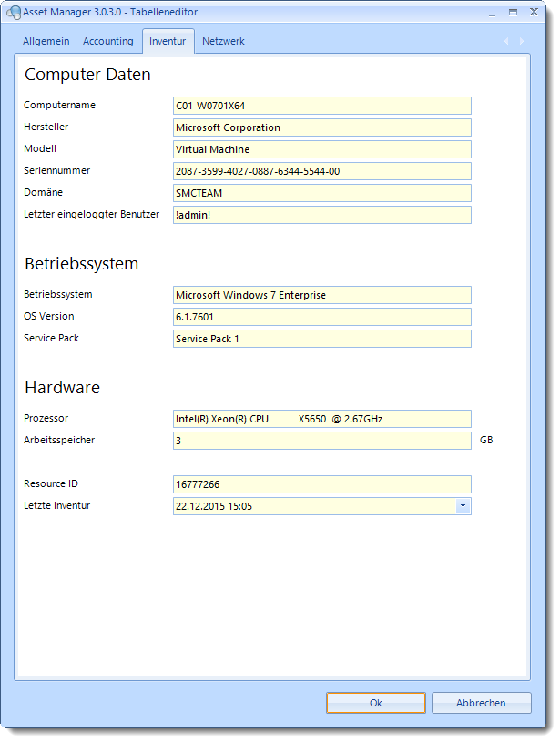Go to the Netzwerk tab
This screenshot has width=560, height=742.
tap(223, 41)
